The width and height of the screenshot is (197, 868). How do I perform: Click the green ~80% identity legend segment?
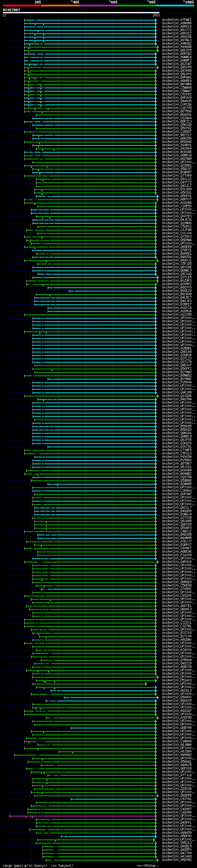click(136, 6)
